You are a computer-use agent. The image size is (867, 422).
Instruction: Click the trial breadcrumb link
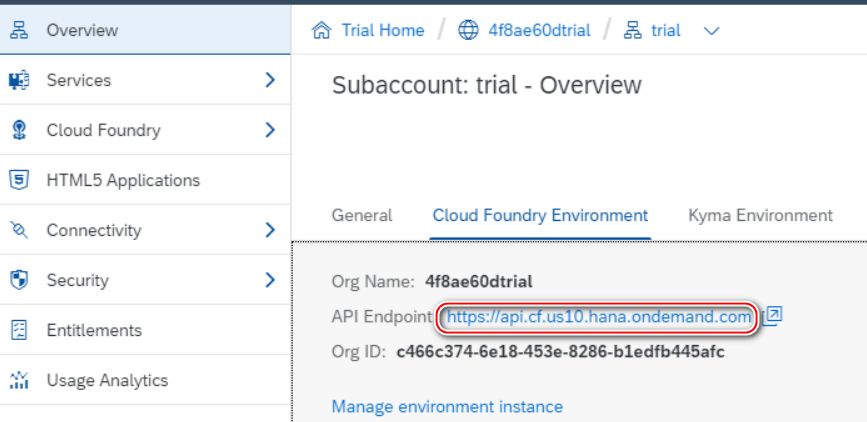point(666,30)
